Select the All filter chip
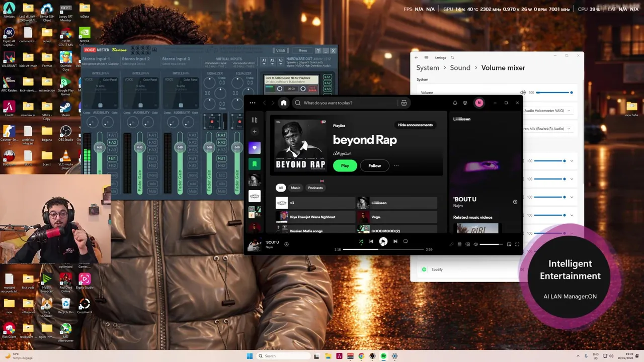The width and height of the screenshot is (644, 362). pos(281,188)
